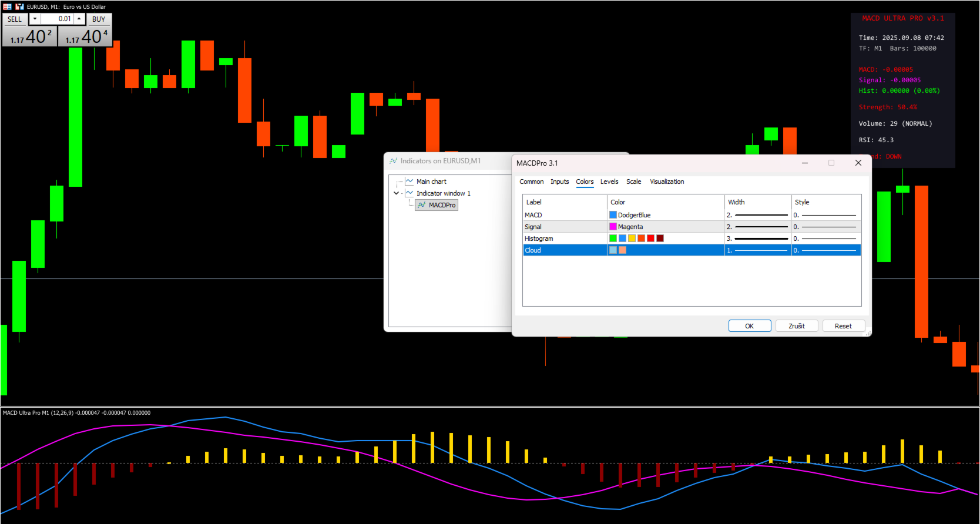Click the MACDPro indicator icon in the tree
Viewport: 980px width, 524px height.
421,205
